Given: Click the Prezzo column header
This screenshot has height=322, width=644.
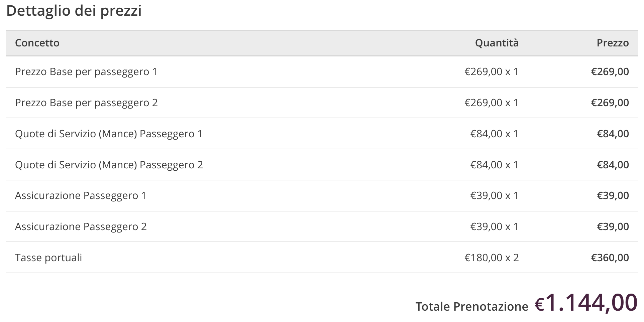Looking at the screenshot, I should (x=612, y=43).
